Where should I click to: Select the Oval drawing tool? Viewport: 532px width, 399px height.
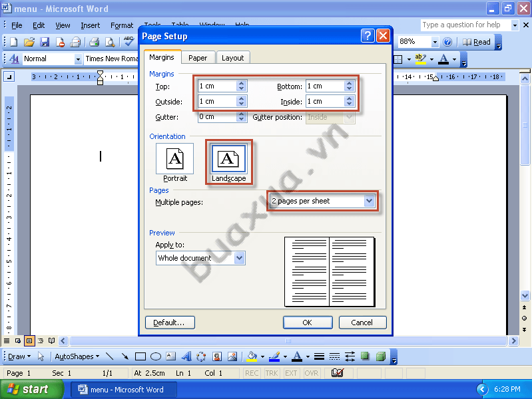(155, 356)
